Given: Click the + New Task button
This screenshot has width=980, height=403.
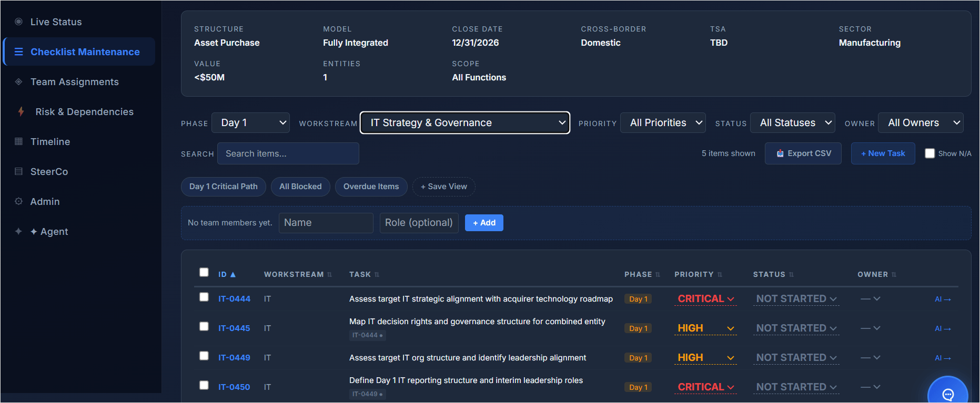Looking at the screenshot, I should [883, 153].
